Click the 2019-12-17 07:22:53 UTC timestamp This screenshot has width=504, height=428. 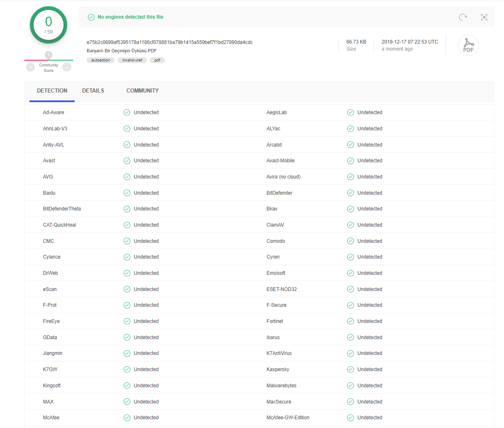click(410, 42)
